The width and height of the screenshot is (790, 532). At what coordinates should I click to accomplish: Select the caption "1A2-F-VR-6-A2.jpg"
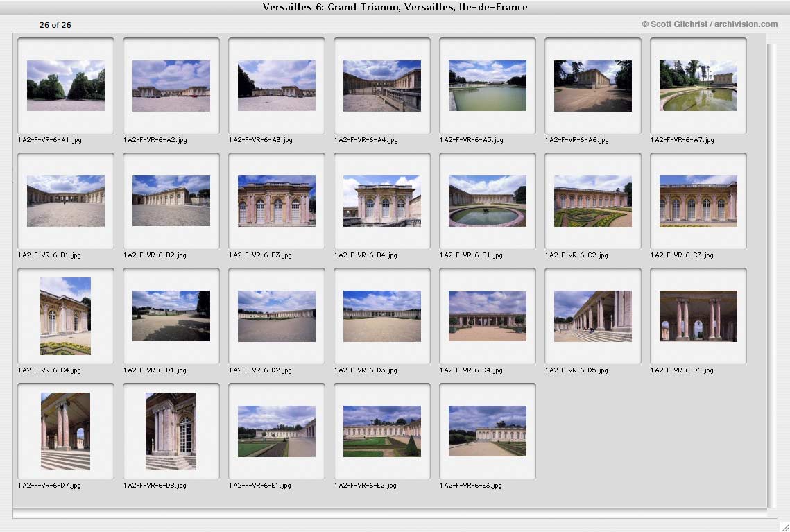155,140
